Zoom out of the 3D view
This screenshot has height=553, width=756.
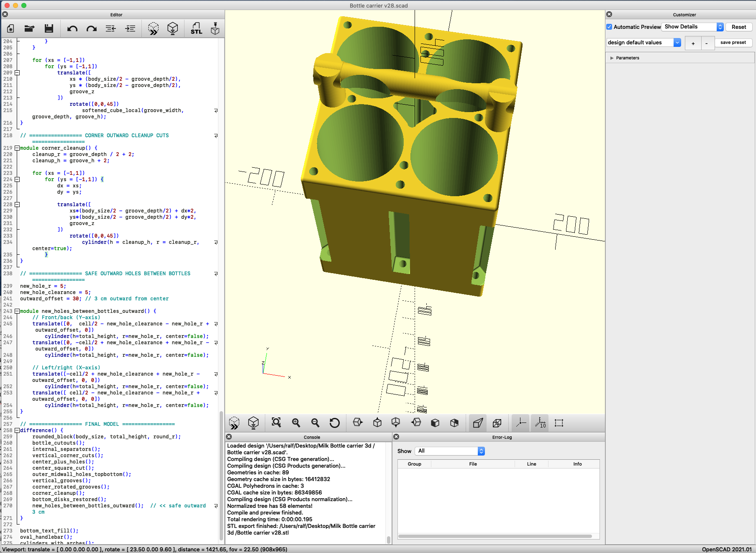tap(315, 423)
